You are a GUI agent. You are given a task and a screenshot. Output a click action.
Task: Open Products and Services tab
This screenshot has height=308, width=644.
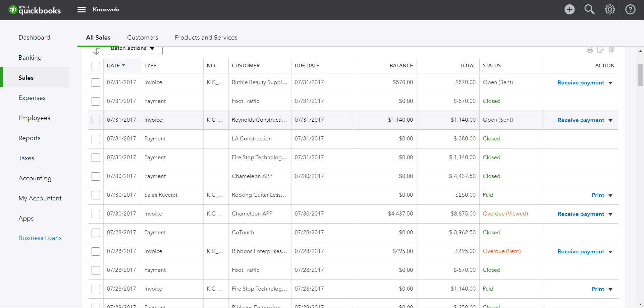click(206, 38)
